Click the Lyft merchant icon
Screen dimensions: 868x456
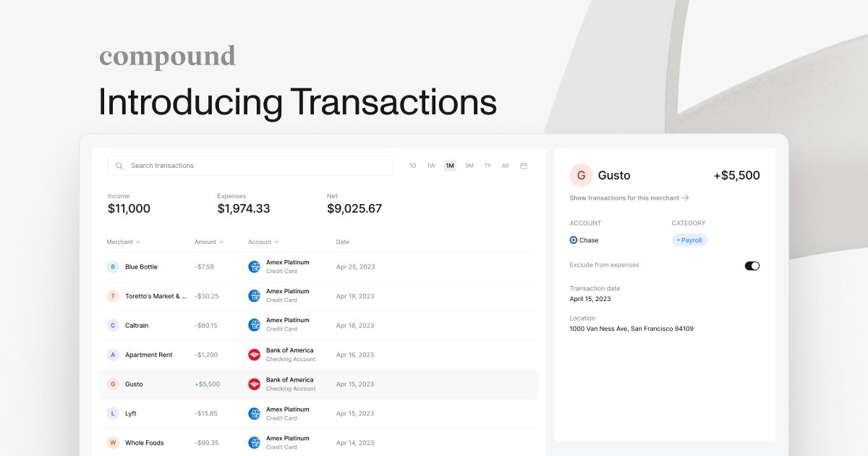click(113, 413)
